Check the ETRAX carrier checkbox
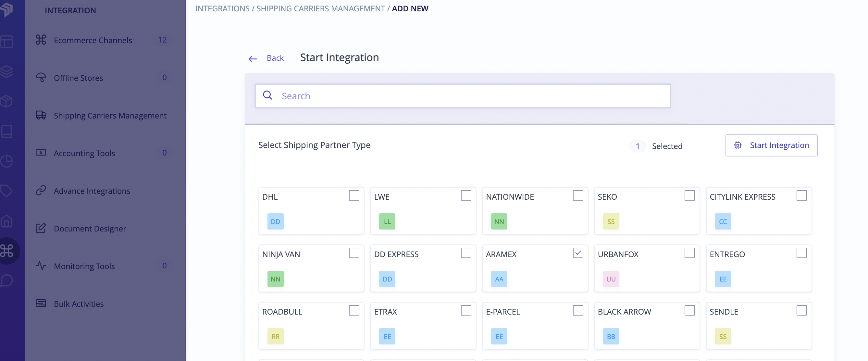This screenshot has width=868, height=361. 466,310
